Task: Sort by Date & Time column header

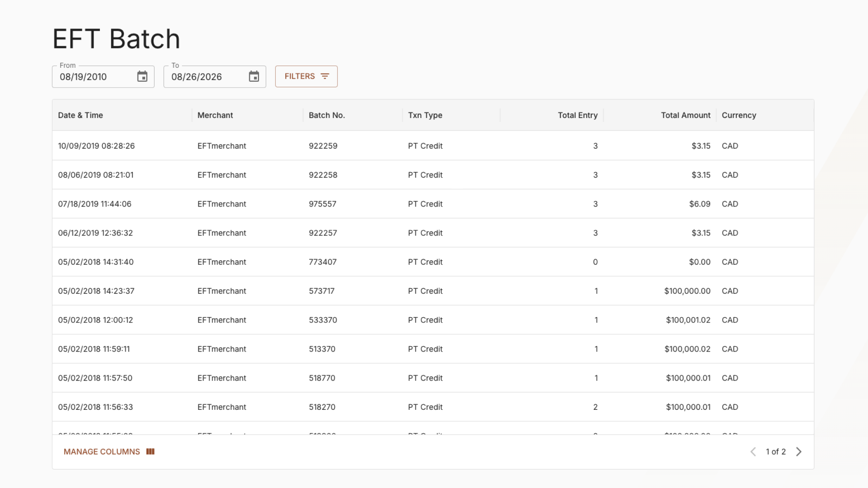Action: pyautogui.click(x=80, y=115)
